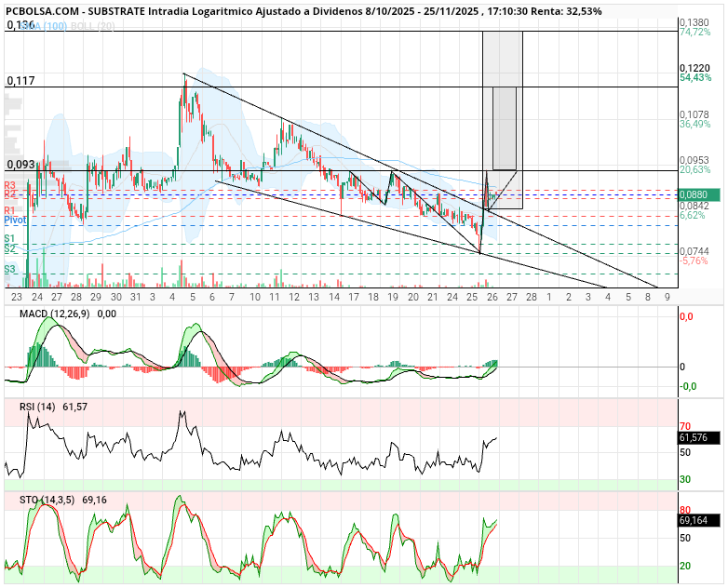Screen dimensions: 728x588
Task: Click the BOLL (20) indicator label
Action: tap(93, 29)
